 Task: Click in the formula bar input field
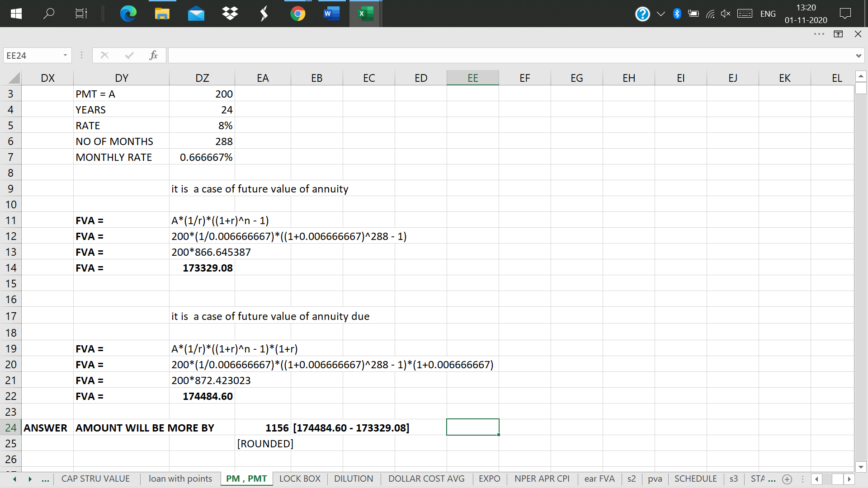tap(511, 56)
